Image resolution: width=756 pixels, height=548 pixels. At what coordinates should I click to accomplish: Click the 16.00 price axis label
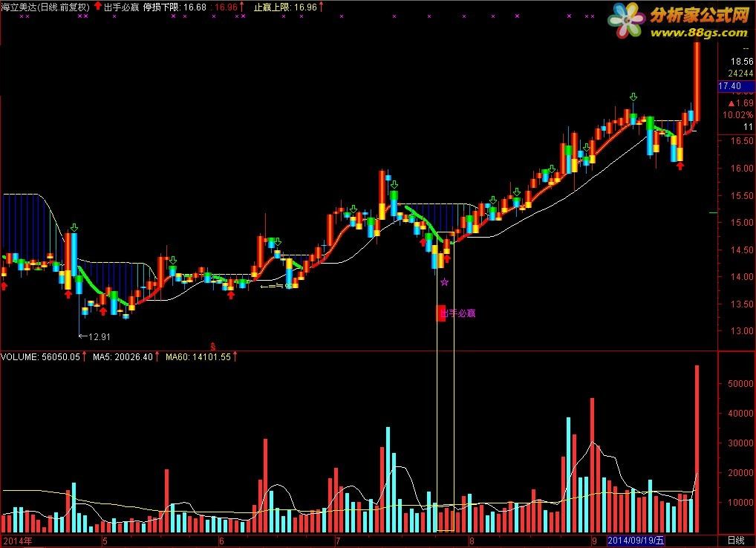click(742, 169)
